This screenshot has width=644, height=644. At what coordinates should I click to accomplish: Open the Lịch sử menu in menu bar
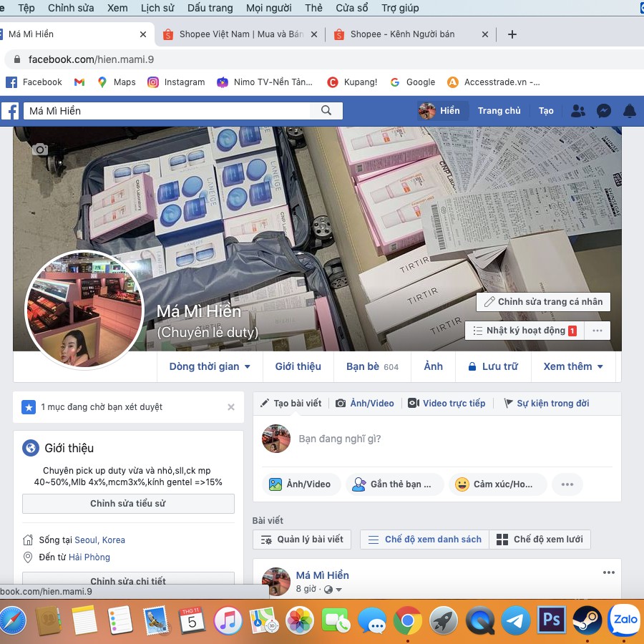(x=156, y=8)
